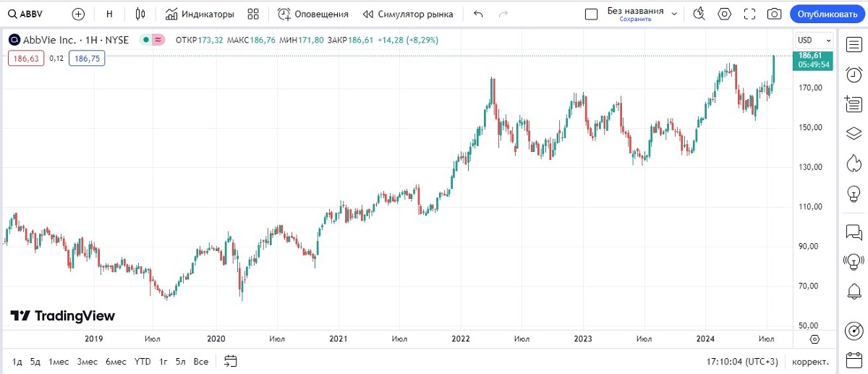Open the quick search icon
The image size is (868, 374).
click(x=699, y=14)
